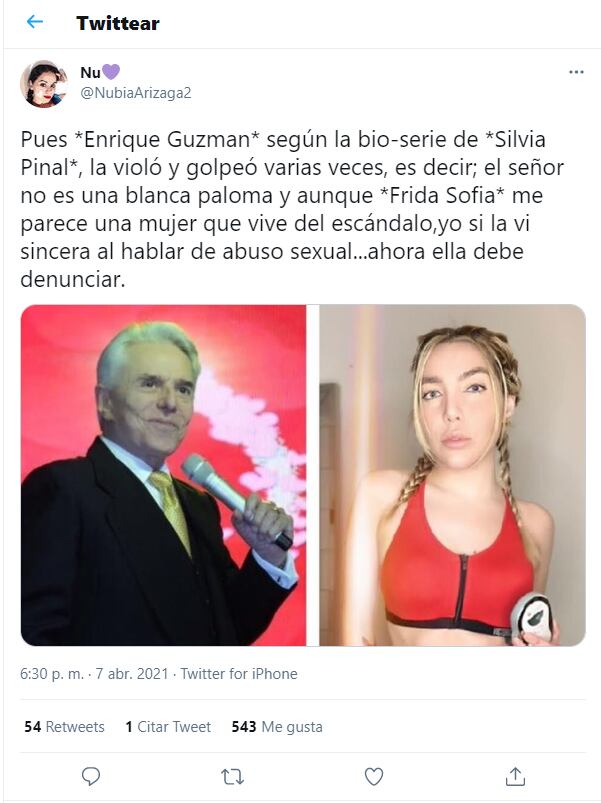View the 543 Me gusta list

(x=277, y=727)
